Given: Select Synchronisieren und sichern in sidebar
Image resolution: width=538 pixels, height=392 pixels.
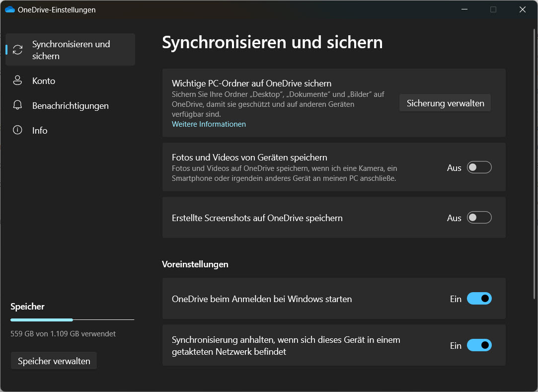Looking at the screenshot, I should click(71, 50).
